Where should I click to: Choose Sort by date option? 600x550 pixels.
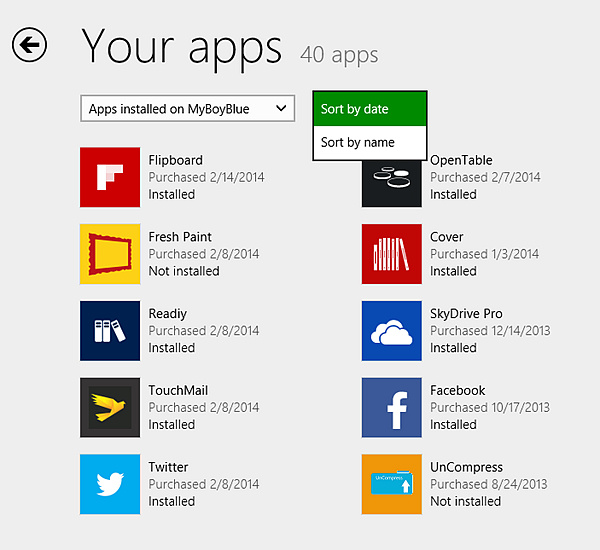click(x=370, y=109)
